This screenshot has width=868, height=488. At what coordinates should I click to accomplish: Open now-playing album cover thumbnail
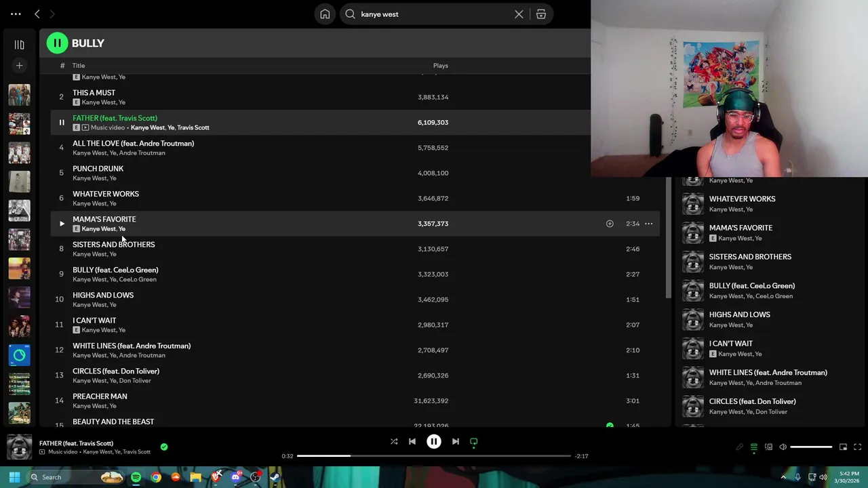pyautogui.click(x=19, y=447)
